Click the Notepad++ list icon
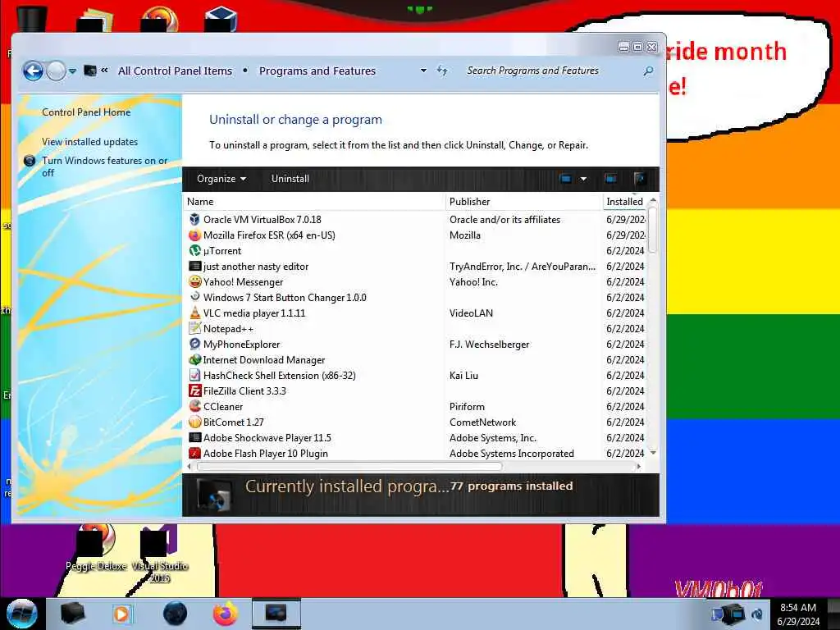 [194, 328]
